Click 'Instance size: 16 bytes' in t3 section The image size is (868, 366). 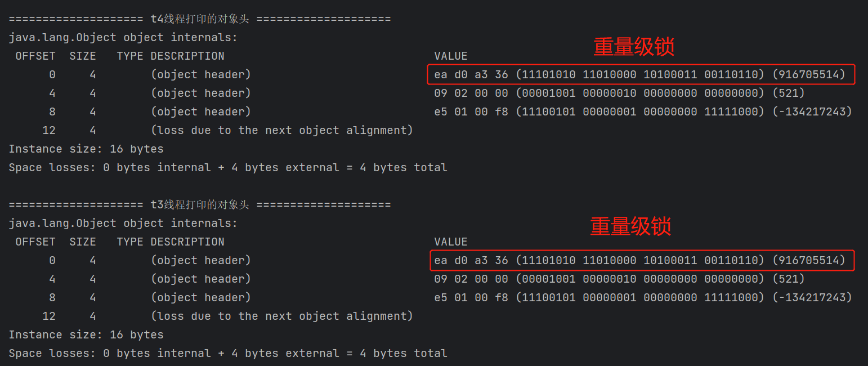(86, 334)
